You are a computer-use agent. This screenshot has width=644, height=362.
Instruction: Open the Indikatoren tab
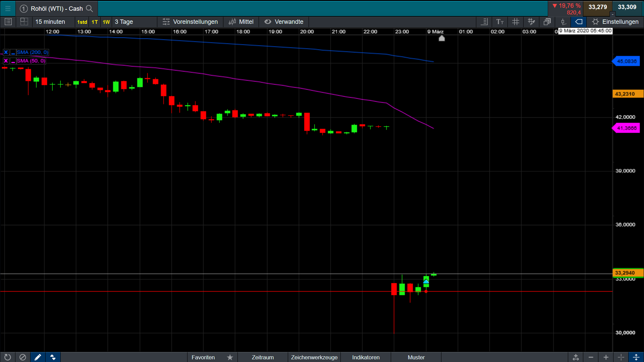click(x=366, y=357)
